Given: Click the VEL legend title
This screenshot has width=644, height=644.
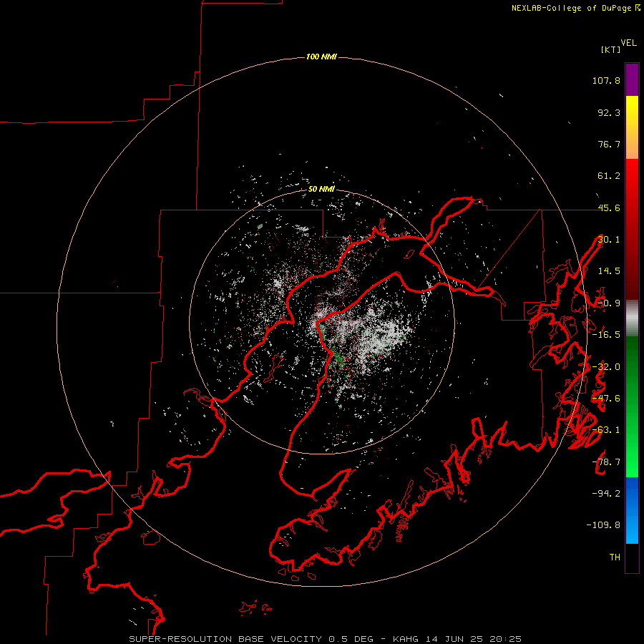Looking at the screenshot, I should coord(629,43).
